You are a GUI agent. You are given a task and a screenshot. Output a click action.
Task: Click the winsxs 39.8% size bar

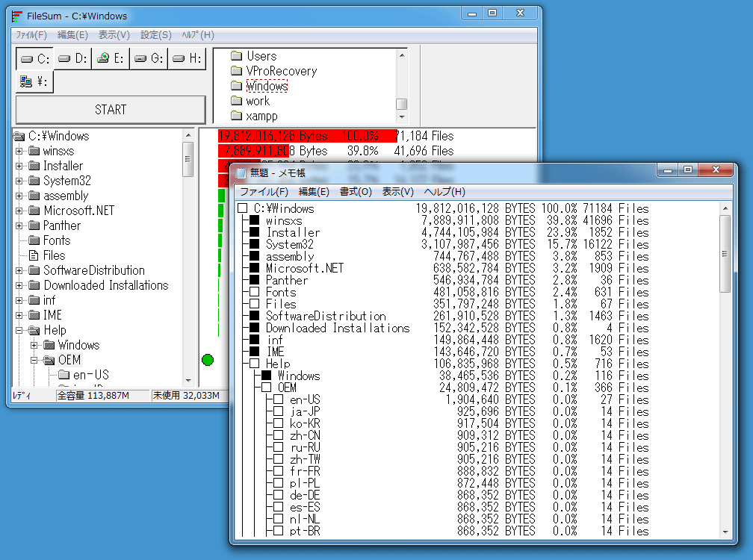point(253,151)
